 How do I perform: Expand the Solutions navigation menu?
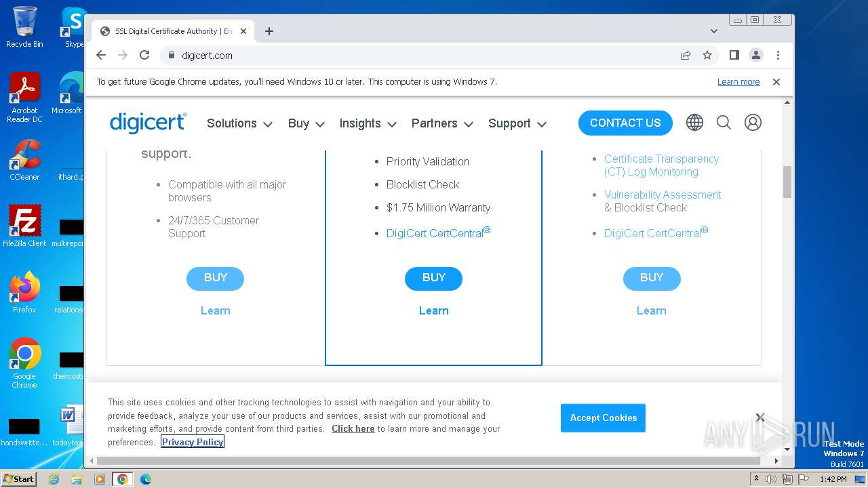(239, 123)
